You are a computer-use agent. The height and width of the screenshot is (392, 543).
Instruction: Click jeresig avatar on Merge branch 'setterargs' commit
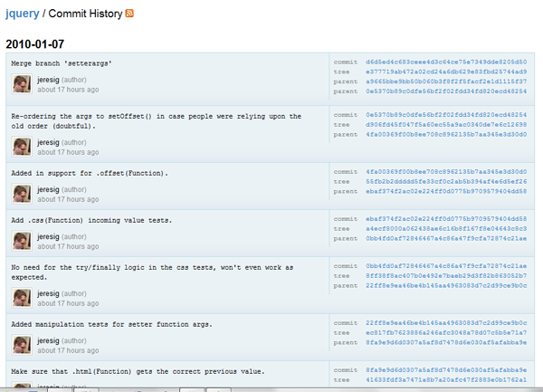(22, 84)
